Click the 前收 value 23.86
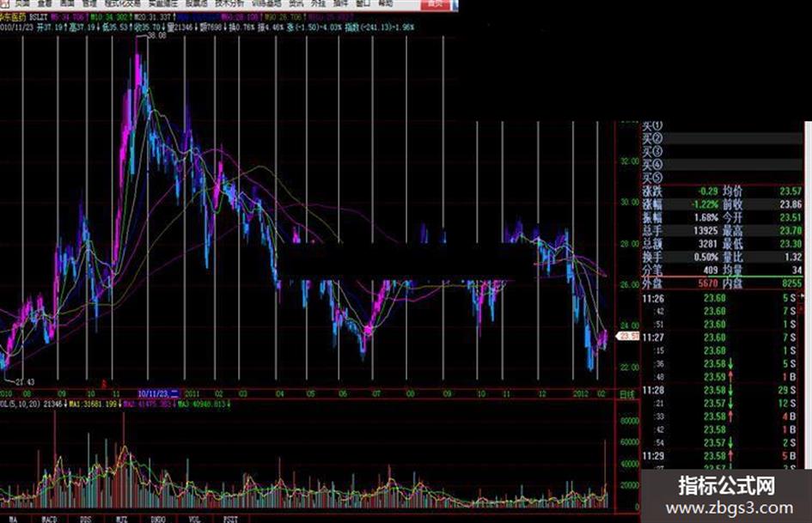The height and width of the screenshot is (523, 812). pos(791,204)
